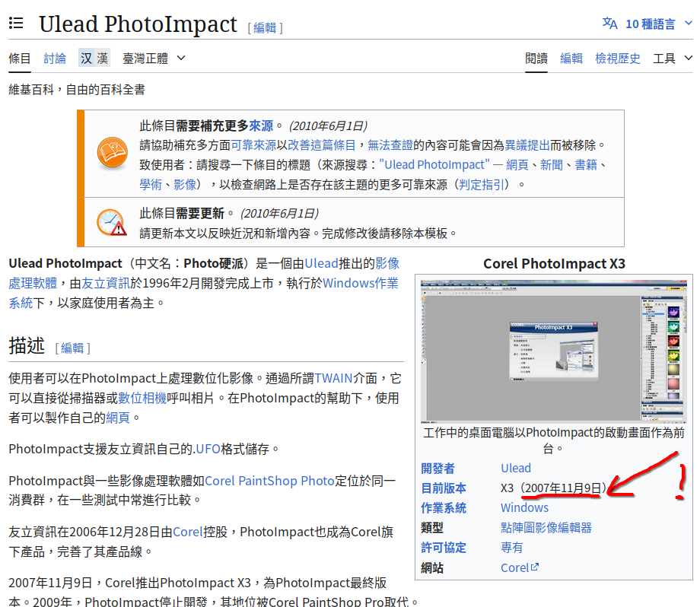Select the infobox title Corel PhotoImpact X3

554,264
